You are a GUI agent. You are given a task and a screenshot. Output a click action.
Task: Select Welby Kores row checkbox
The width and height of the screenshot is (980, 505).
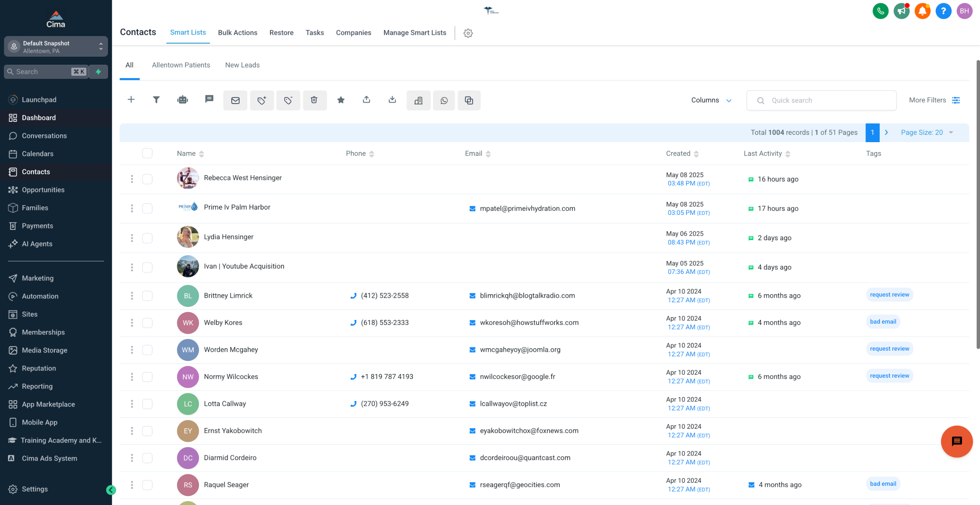point(147,323)
